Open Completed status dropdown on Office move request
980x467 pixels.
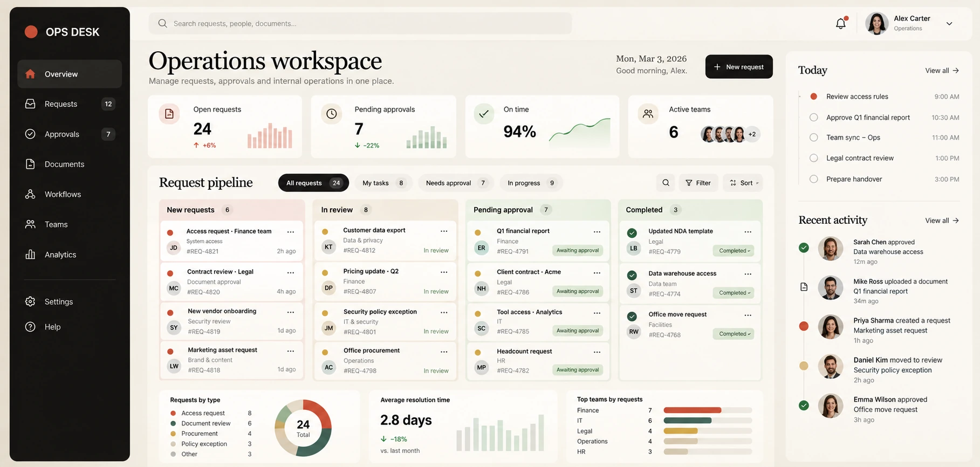[x=734, y=334]
